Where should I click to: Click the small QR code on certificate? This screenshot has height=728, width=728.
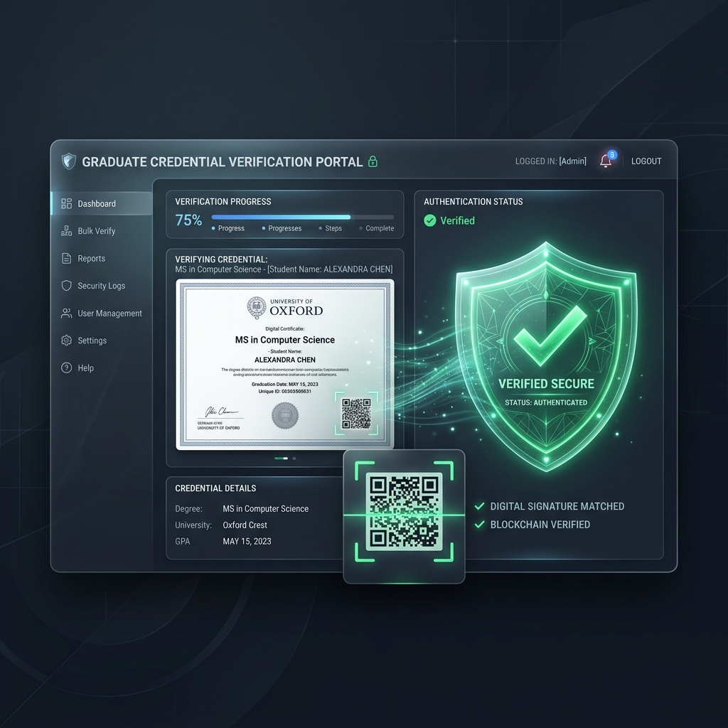(x=356, y=413)
